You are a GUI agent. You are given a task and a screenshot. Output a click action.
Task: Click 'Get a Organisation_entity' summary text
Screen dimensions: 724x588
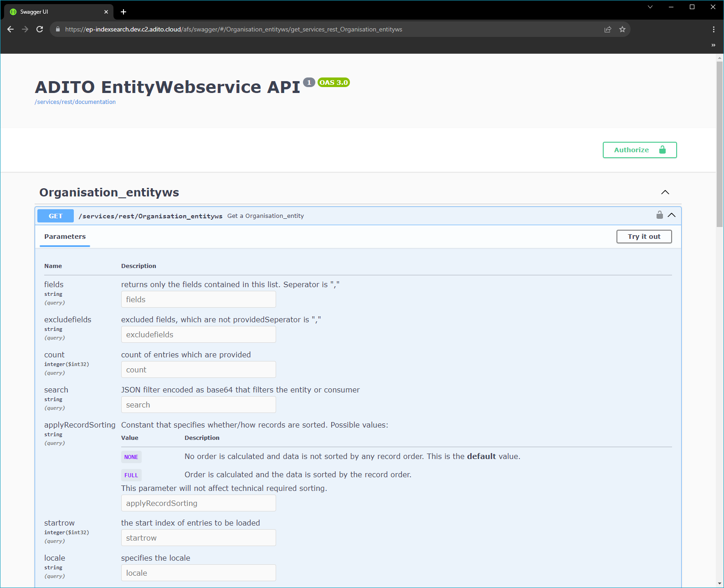point(266,216)
